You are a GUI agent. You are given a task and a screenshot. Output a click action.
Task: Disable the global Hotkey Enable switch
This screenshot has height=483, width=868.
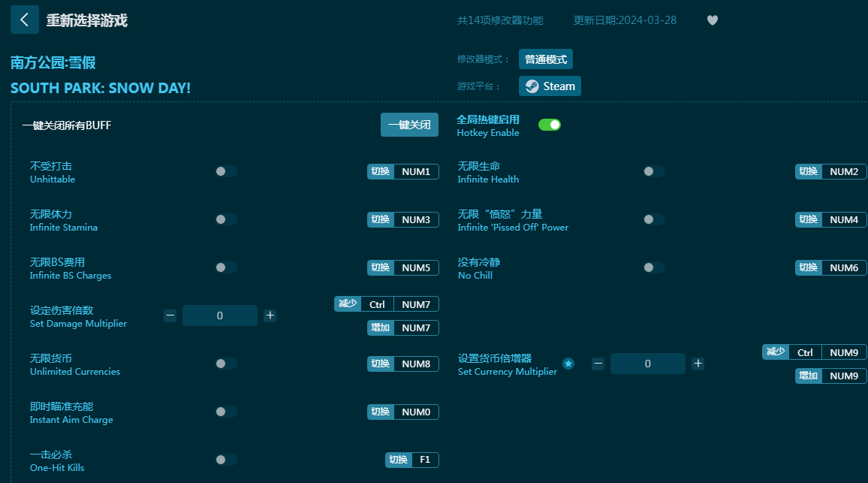point(550,125)
